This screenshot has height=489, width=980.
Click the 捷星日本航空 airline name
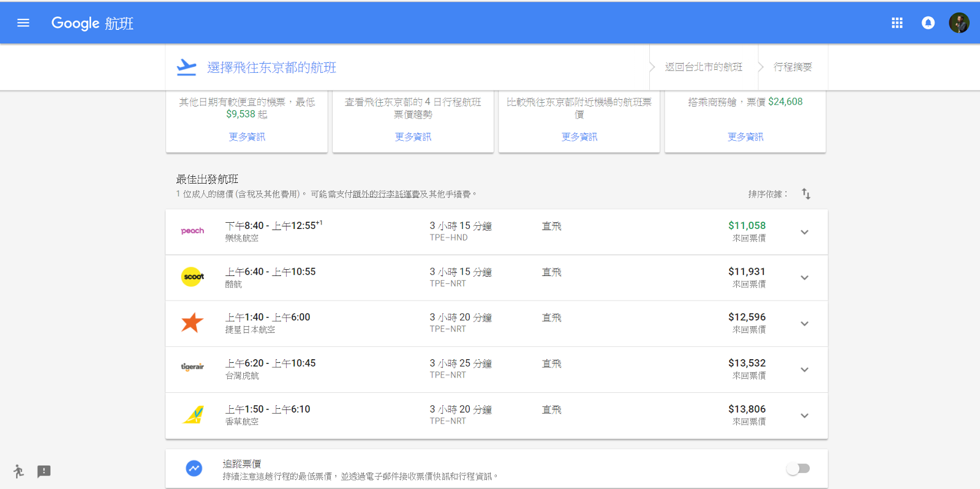(x=250, y=330)
